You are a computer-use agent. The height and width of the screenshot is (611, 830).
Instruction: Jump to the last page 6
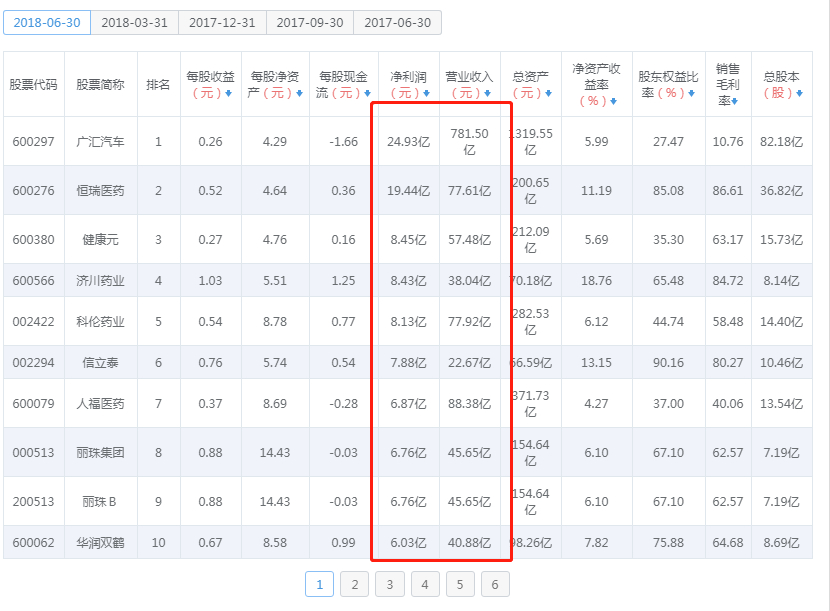pyautogui.click(x=494, y=584)
